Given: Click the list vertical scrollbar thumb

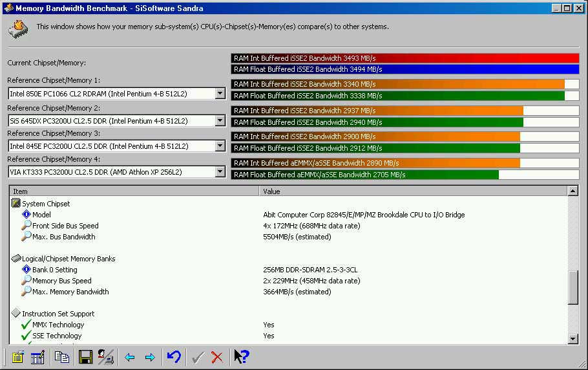Looking at the screenshot, I should point(572,287).
